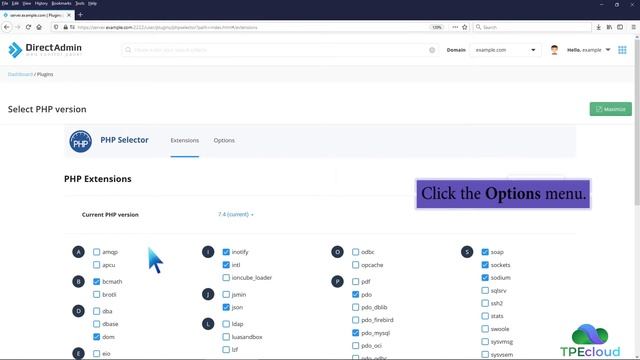Click the 120% zoom level indicator
The height and width of the screenshot is (360, 640).
click(437, 27)
